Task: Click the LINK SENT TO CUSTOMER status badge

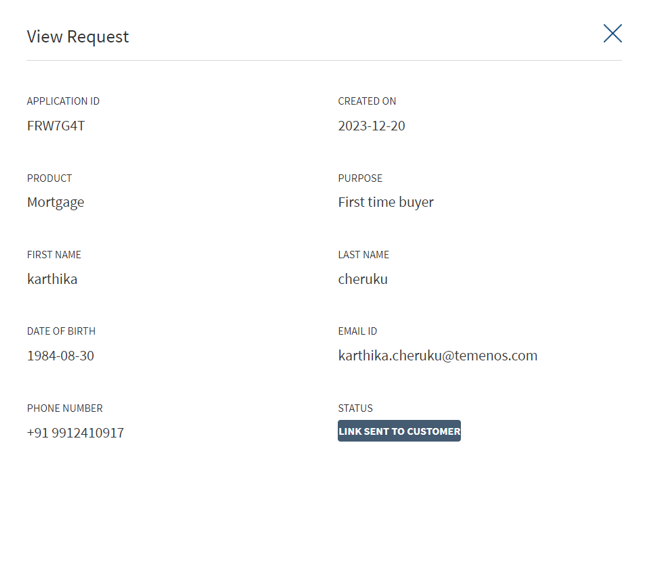Action: [x=399, y=431]
